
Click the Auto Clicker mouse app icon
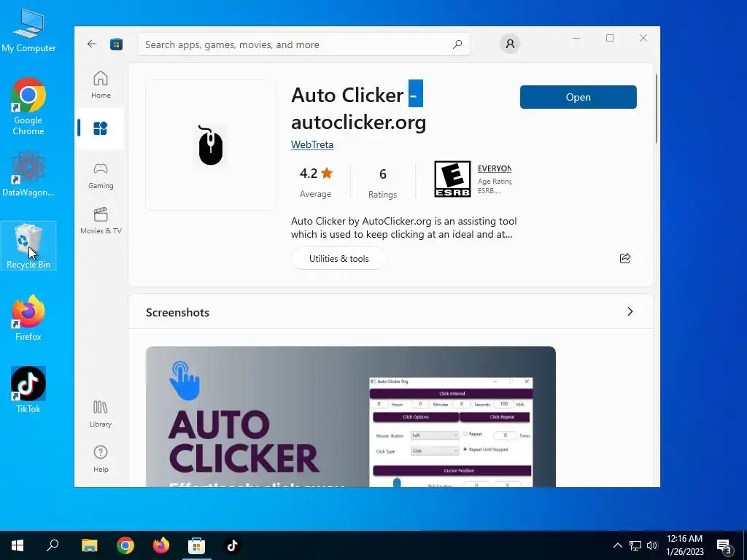(x=211, y=145)
